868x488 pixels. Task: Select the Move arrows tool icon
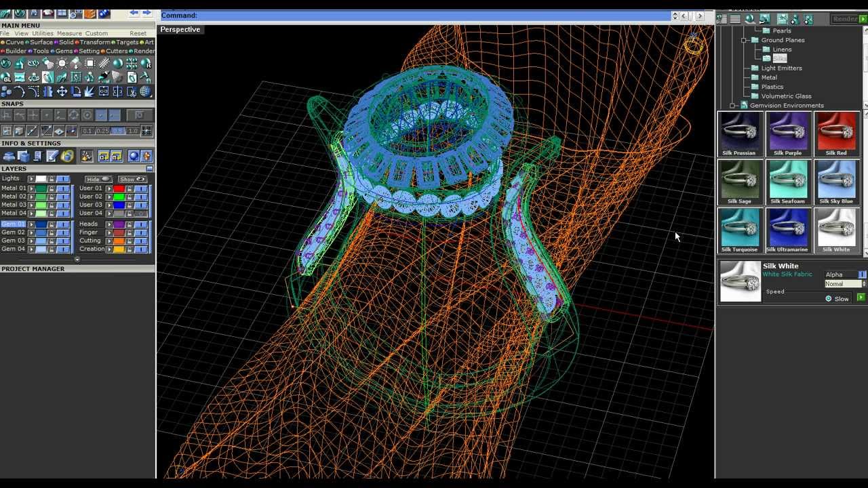[x=62, y=91]
